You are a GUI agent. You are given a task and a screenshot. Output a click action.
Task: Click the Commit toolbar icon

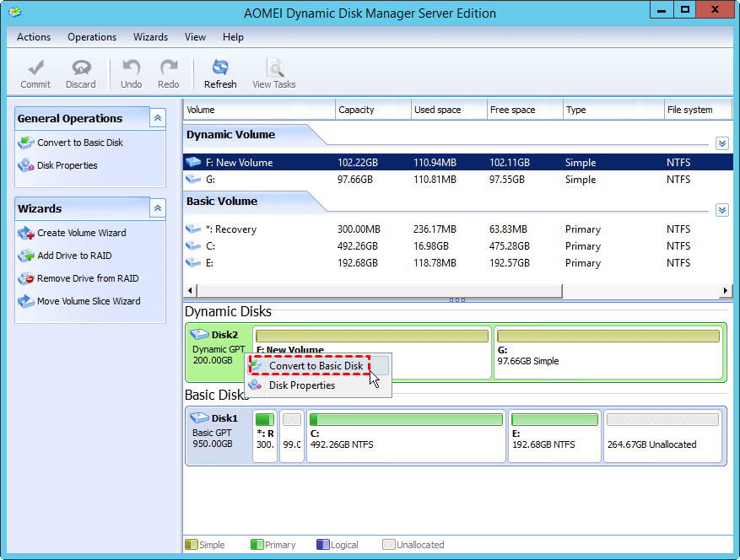click(35, 73)
